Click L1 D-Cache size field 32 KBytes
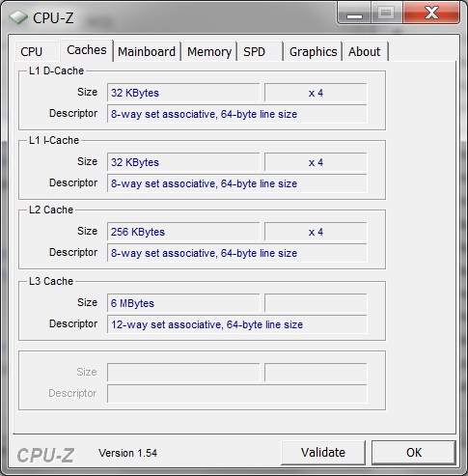The image size is (468, 476). pyautogui.click(x=183, y=93)
